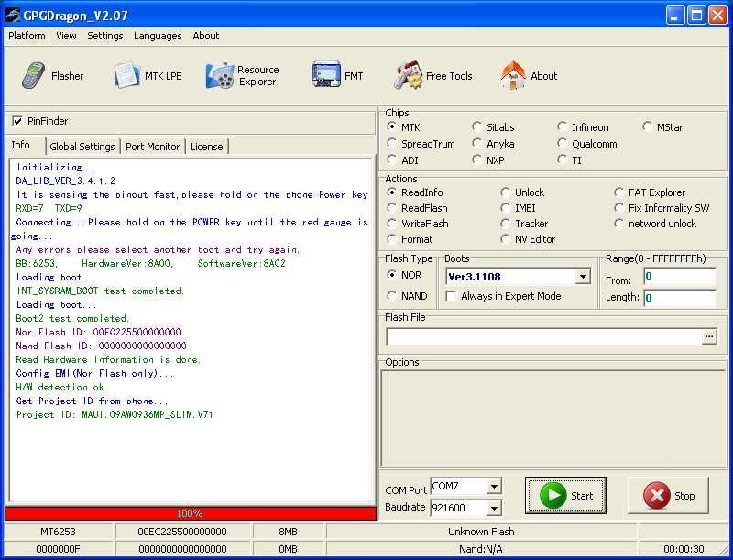This screenshot has height=560, width=733.
Task: Click the red 100% progress bar
Action: 190,513
